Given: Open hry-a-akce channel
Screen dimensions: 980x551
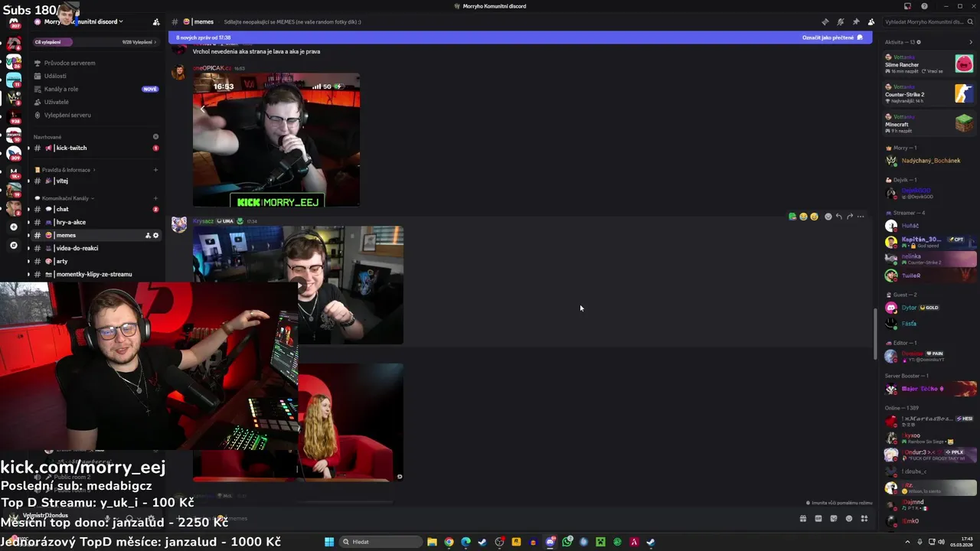Looking at the screenshot, I should [x=96, y=222].
